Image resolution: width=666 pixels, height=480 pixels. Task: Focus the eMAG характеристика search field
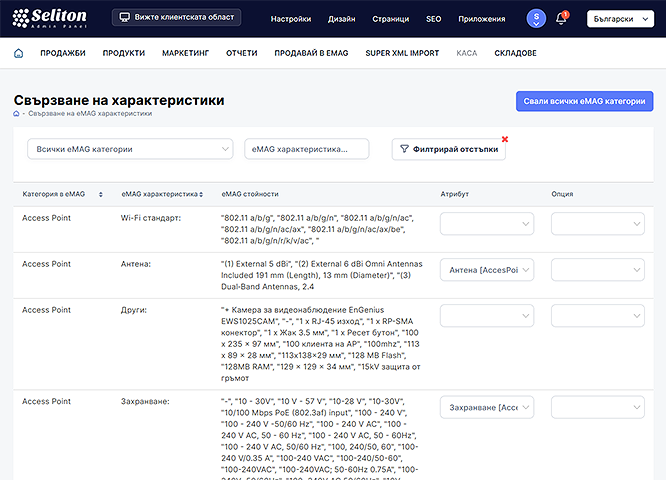[306, 149]
